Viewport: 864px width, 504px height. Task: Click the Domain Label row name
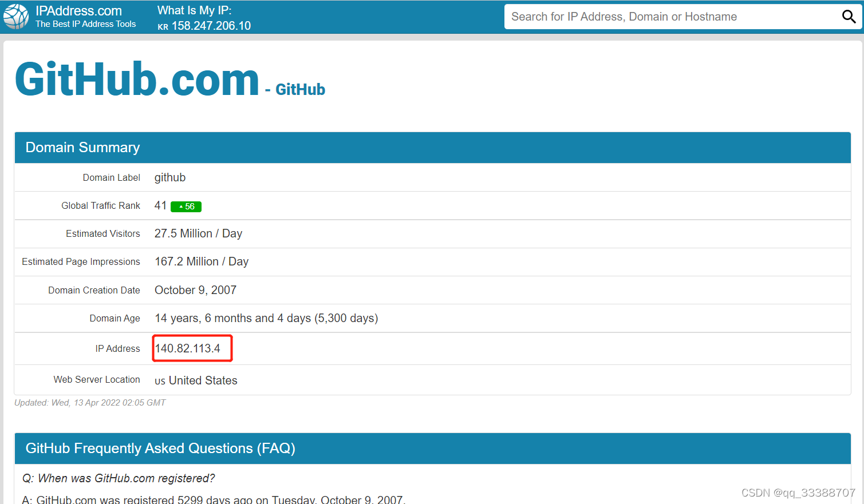(111, 177)
